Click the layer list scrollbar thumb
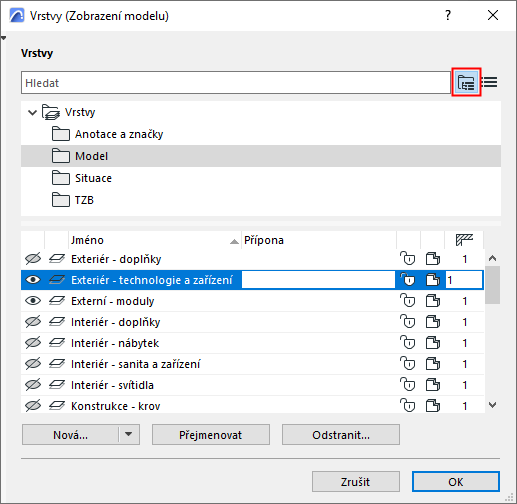 pos(492,285)
